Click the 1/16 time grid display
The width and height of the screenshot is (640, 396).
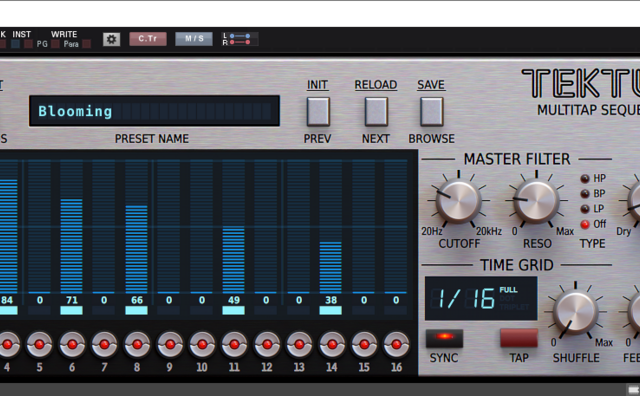(481, 298)
